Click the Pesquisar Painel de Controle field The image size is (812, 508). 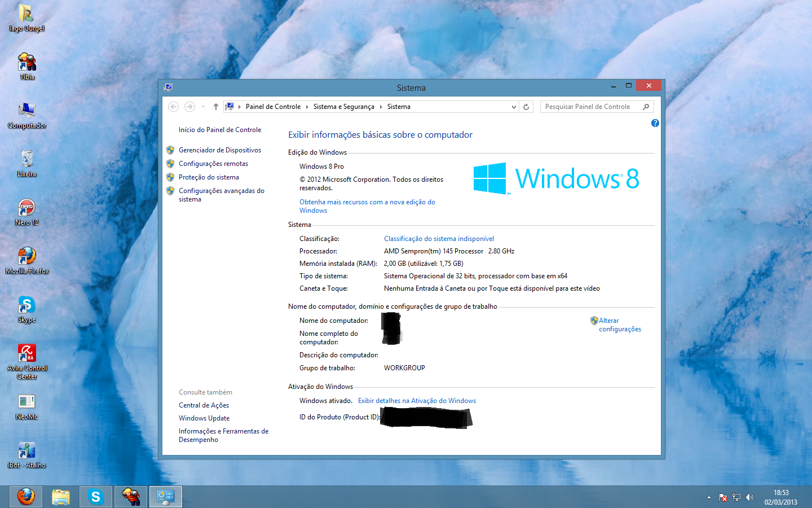tap(590, 107)
